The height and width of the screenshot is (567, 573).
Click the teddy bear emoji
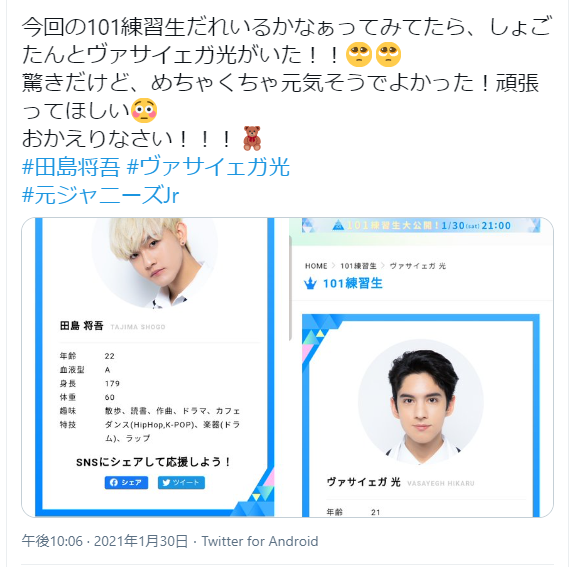point(252,138)
